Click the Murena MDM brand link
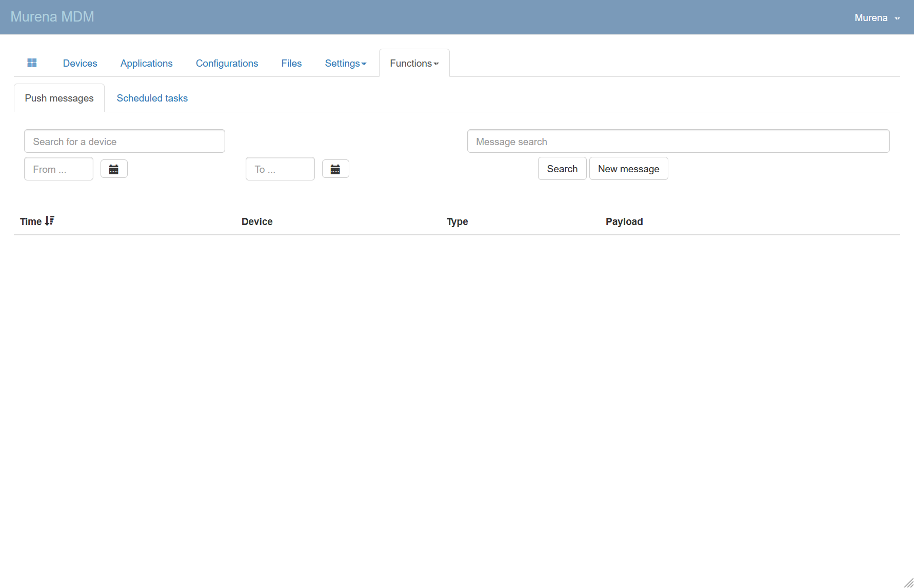This screenshot has width=914, height=588. click(x=52, y=17)
